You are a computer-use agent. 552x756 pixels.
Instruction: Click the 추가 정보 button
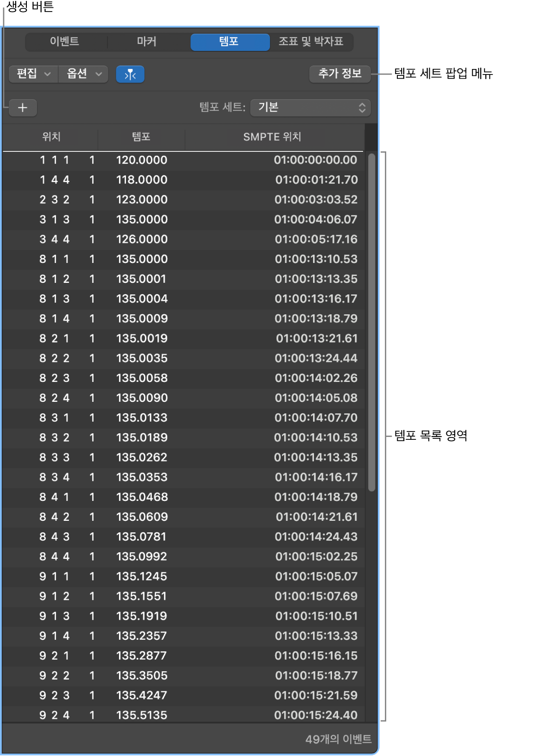[340, 74]
